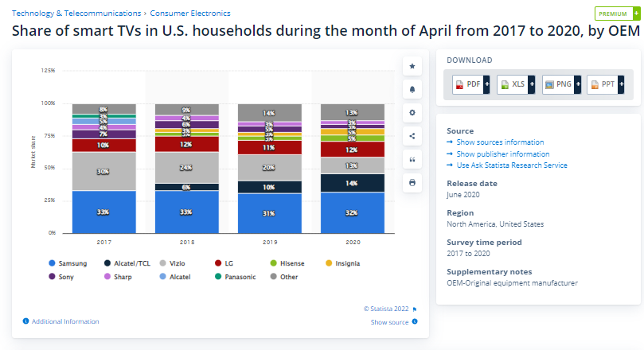Click the share icon
Image resolution: width=644 pixels, height=350 pixels.
click(x=412, y=135)
